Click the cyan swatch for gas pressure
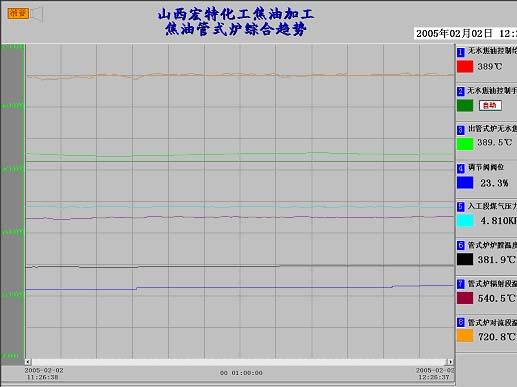Screen dimensions: 517x387 (465, 221)
